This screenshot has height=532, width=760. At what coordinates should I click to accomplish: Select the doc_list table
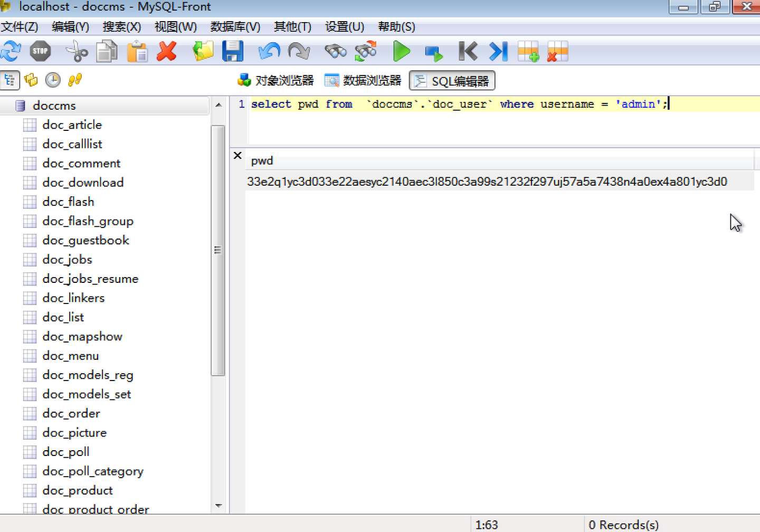click(63, 317)
